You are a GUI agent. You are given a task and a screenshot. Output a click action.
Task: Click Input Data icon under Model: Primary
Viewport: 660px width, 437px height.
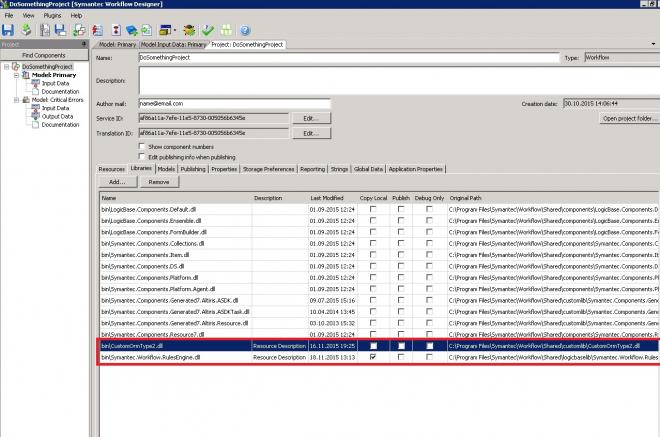click(x=36, y=83)
